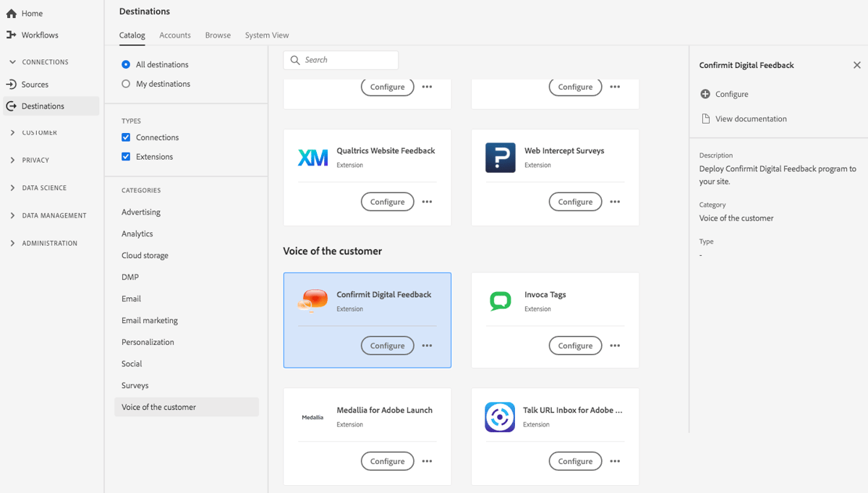Click the Talk URL Inbox logo icon

point(500,416)
